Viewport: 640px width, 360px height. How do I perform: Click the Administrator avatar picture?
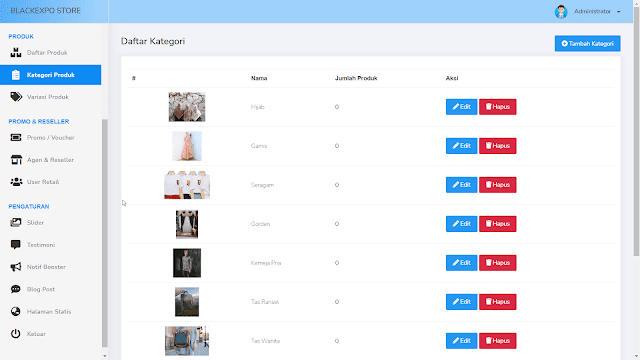pyautogui.click(x=561, y=11)
